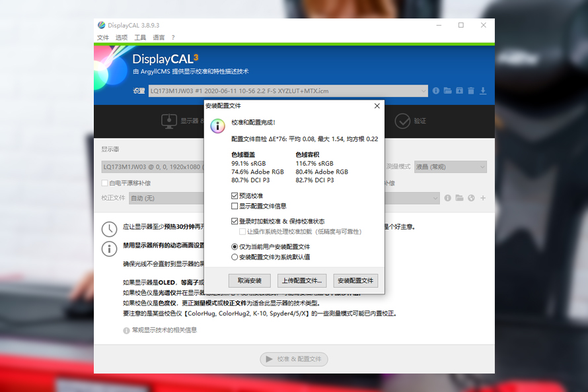Click the 80.7% DCI P3 text
The image size is (588, 392).
[250, 180]
